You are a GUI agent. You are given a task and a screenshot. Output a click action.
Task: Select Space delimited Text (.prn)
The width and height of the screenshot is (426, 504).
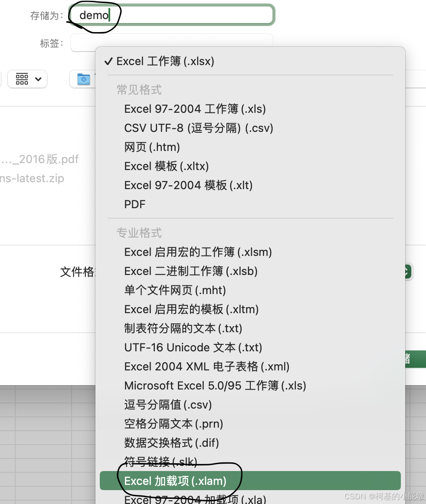(x=250, y=424)
